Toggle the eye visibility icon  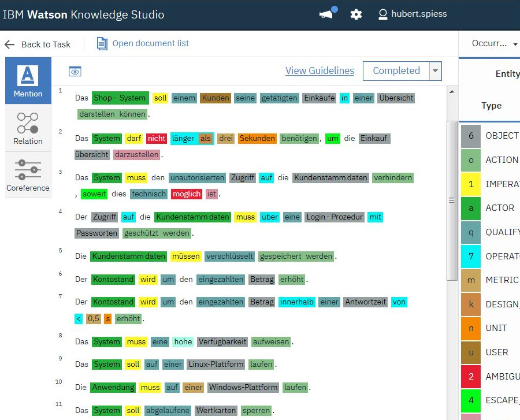point(75,72)
